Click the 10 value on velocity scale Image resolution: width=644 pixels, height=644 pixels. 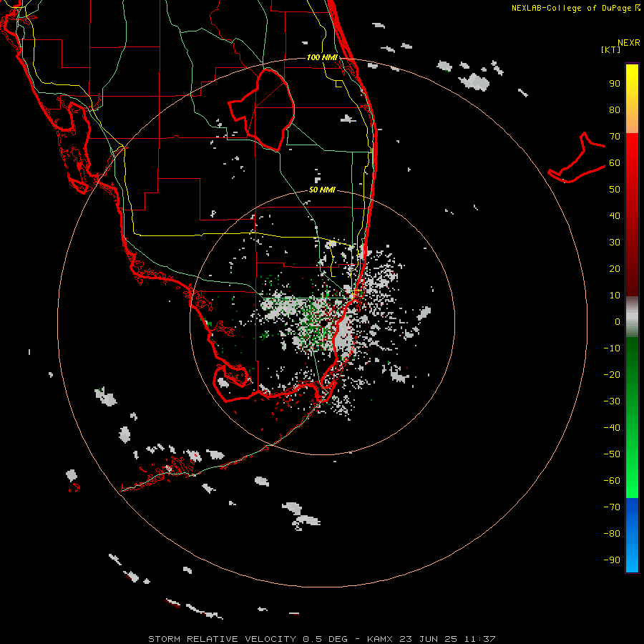[615, 296]
